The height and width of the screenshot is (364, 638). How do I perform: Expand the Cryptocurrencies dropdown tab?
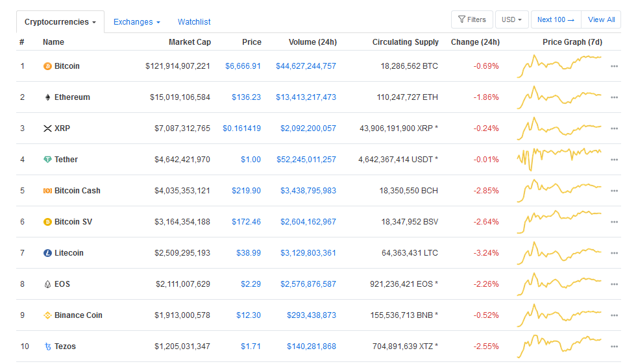(x=60, y=22)
